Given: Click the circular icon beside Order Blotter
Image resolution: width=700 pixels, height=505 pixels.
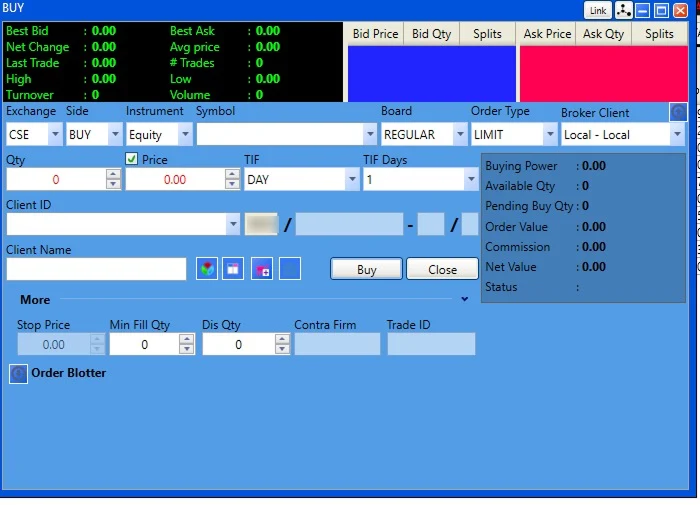Looking at the screenshot, I should coord(18,374).
